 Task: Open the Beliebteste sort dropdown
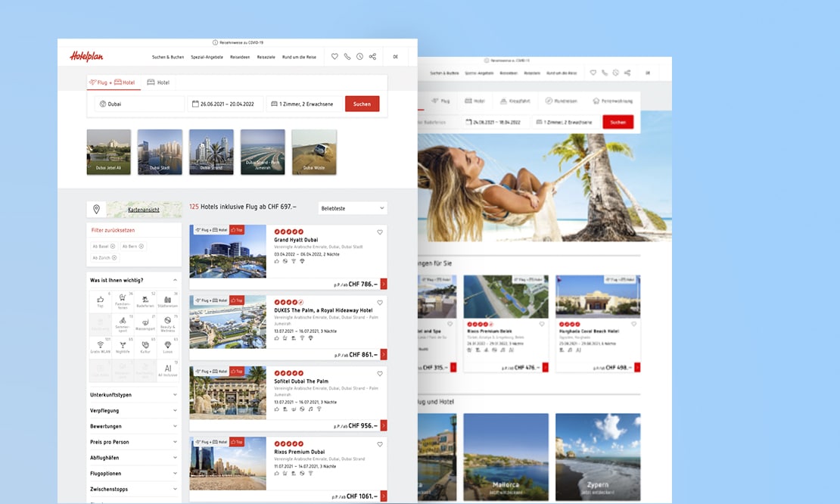coord(353,208)
